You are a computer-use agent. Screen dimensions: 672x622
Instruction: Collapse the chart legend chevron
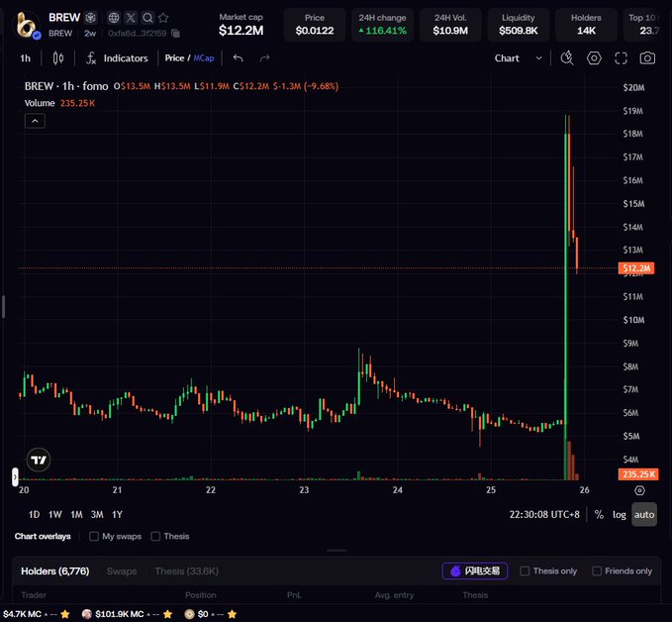(36, 121)
